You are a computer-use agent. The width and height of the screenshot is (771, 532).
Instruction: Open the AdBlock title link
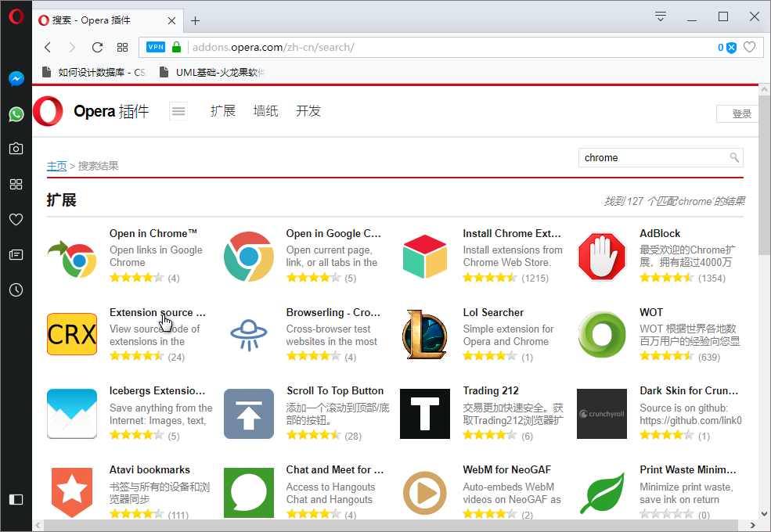pos(660,233)
